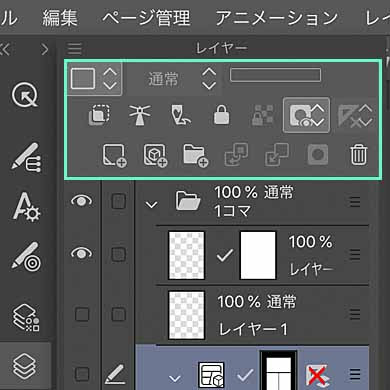
Task: Click the create layer mask icon
Action: point(318,155)
